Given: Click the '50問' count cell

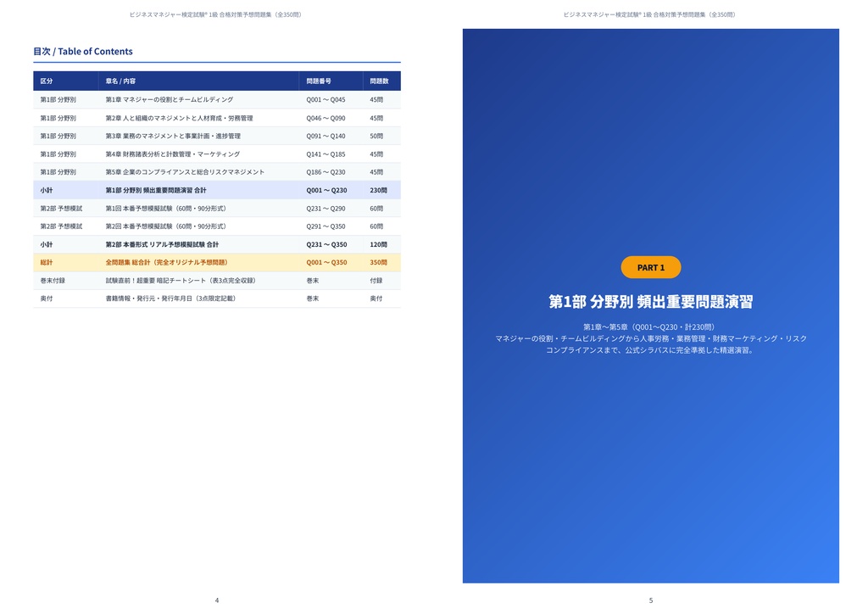Looking at the screenshot, I should pos(376,136).
